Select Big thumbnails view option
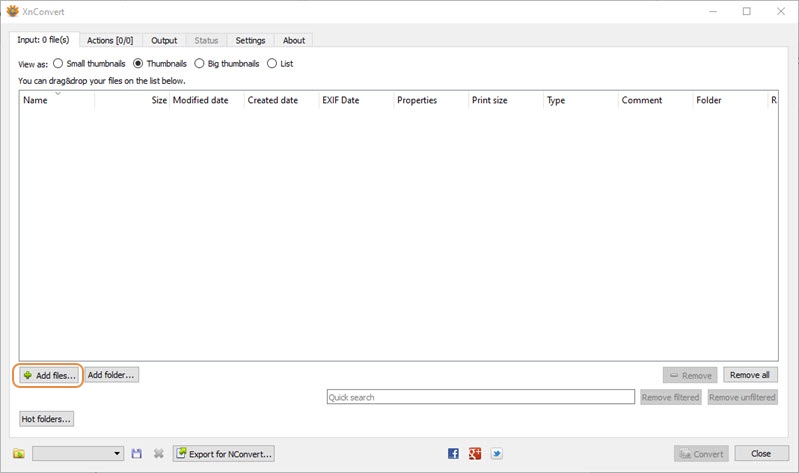This screenshot has height=473, width=799. tap(199, 64)
